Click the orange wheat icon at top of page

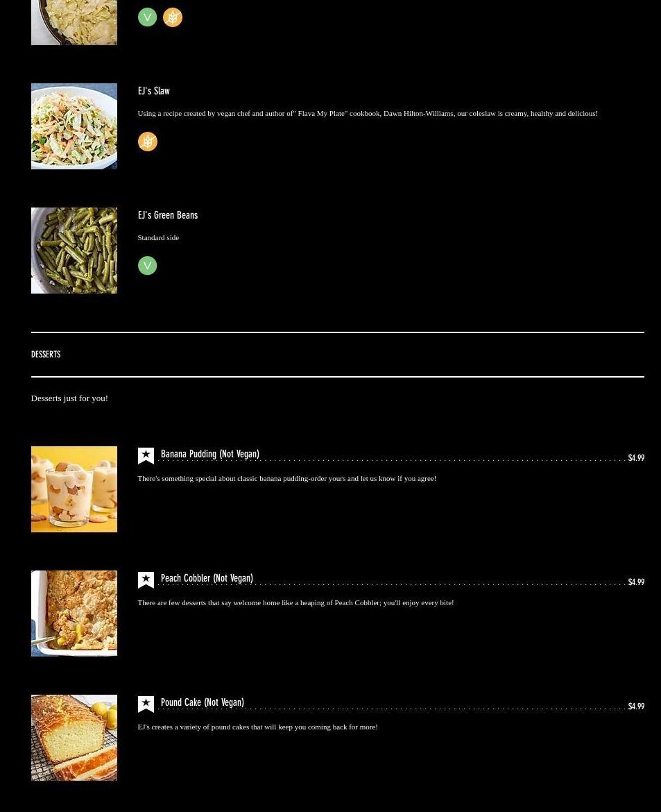[173, 17]
